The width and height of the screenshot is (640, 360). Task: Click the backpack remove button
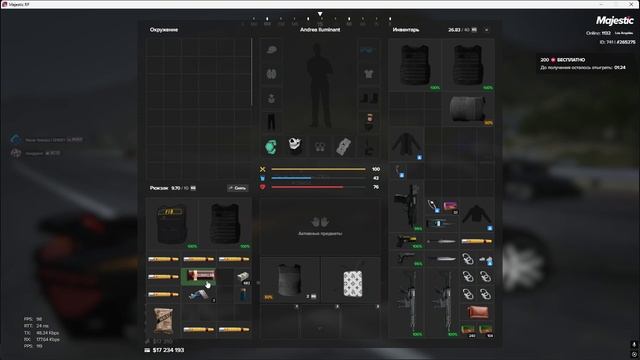click(x=238, y=188)
